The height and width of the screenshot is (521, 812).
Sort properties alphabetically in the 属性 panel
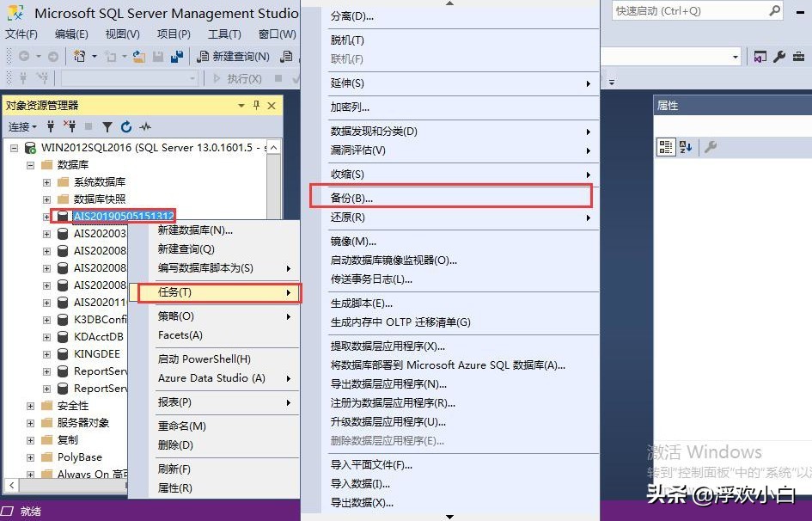pyautogui.click(x=684, y=146)
